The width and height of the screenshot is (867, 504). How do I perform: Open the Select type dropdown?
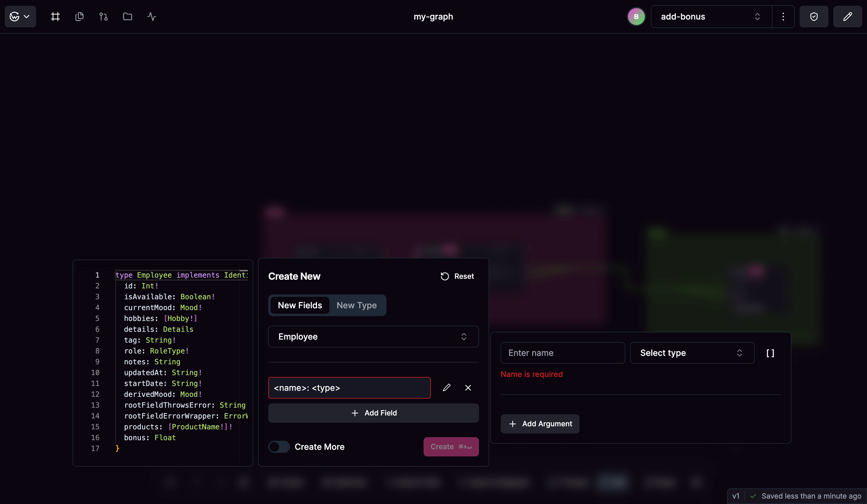pos(692,353)
